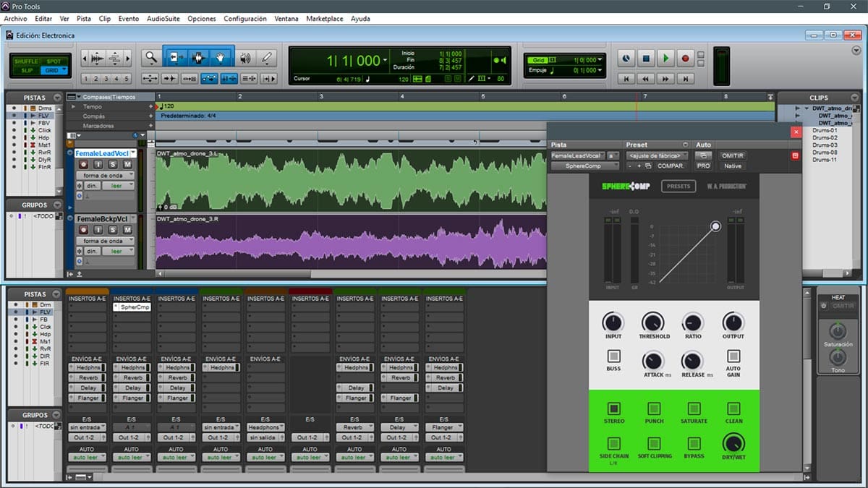Toggle PUNCH switch in SphereComp

pyautogui.click(x=653, y=408)
